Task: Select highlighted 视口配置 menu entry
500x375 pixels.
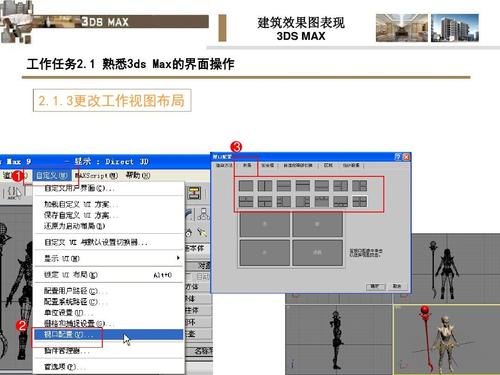Action: click(108, 334)
